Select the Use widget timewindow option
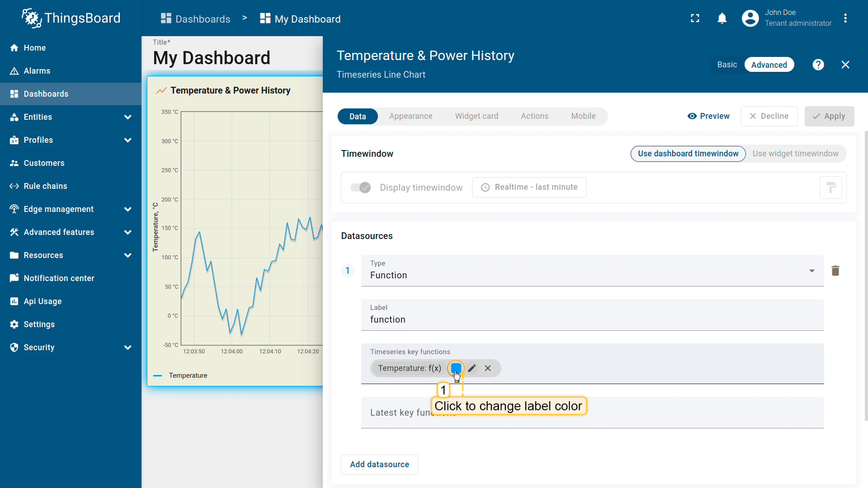 click(795, 154)
